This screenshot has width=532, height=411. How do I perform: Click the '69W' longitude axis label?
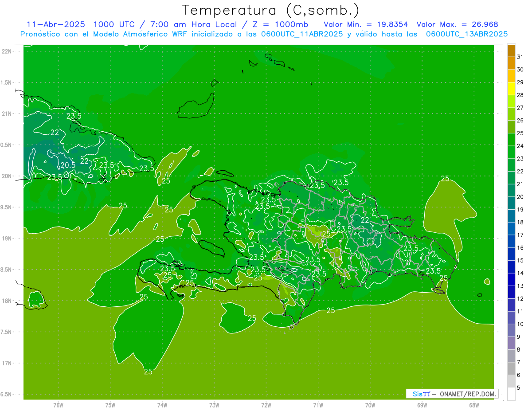click(x=422, y=405)
